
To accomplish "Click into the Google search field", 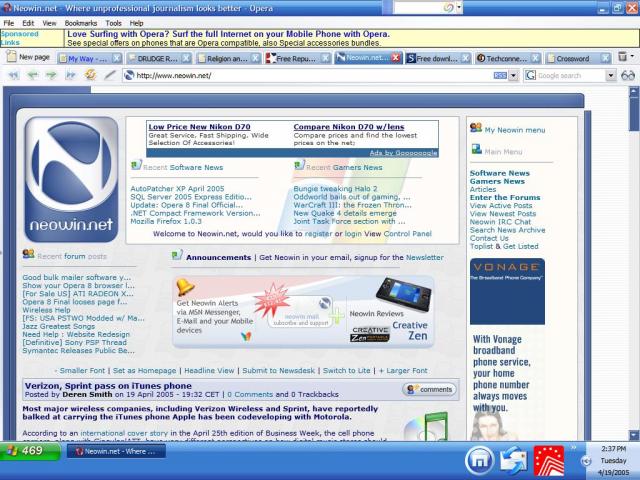I will point(571,76).
